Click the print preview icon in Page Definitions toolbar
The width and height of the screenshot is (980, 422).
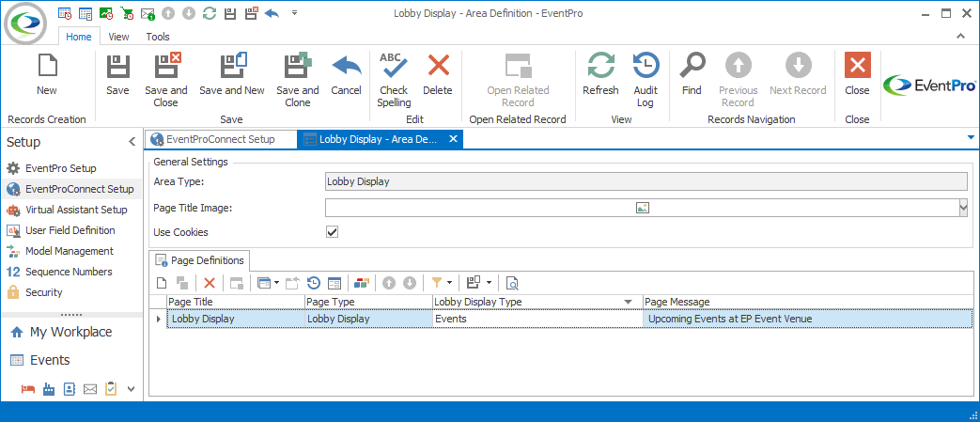coord(512,283)
